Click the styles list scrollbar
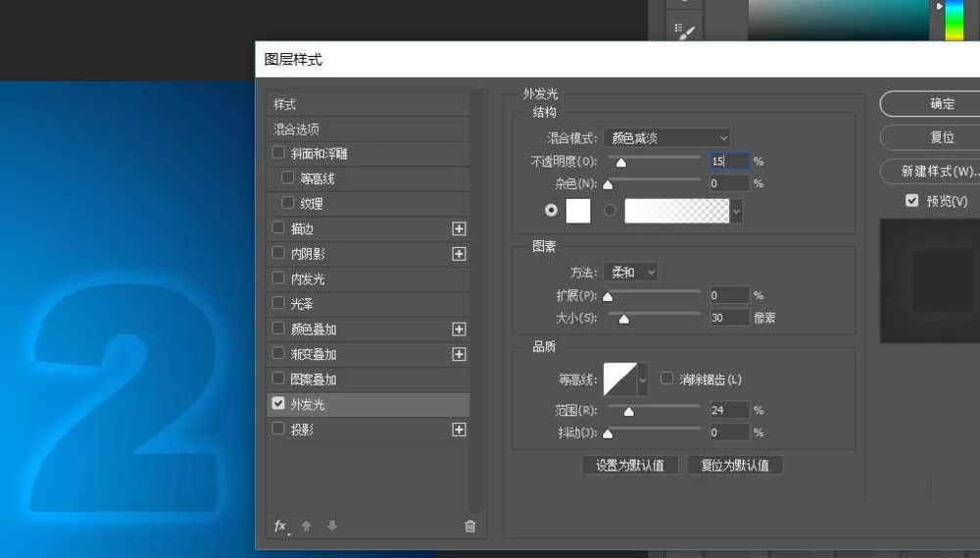The height and width of the screenshot is (558, 980). (478, 302)
